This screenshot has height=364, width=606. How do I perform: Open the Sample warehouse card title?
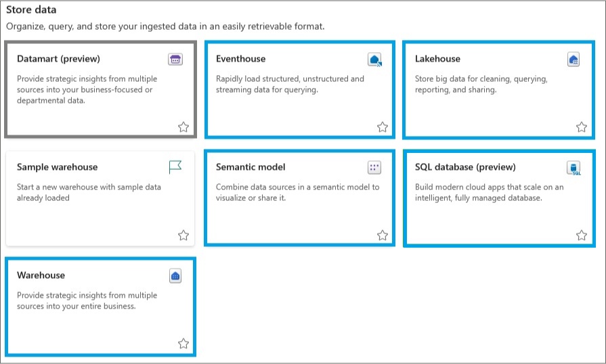[57, 167]
